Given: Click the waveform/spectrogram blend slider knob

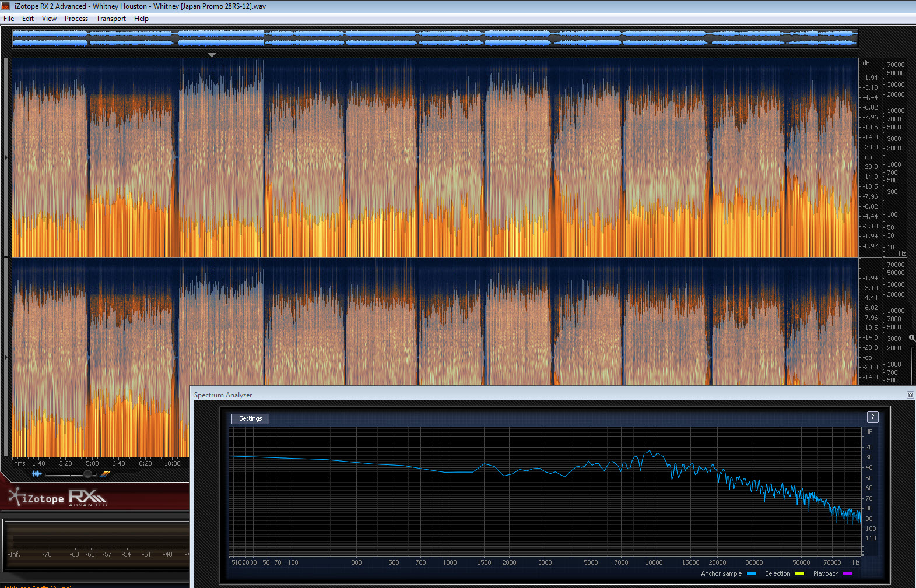Looking at the screenshot, I should (87, 474).
